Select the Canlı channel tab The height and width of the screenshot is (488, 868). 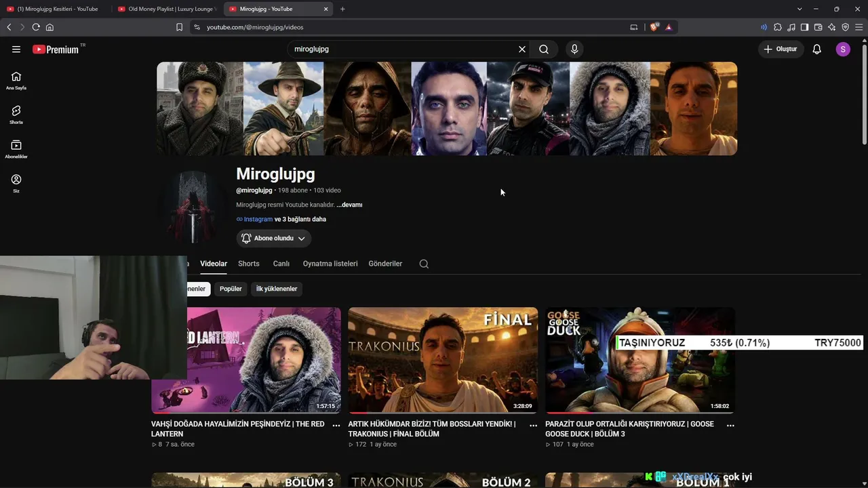281,264
